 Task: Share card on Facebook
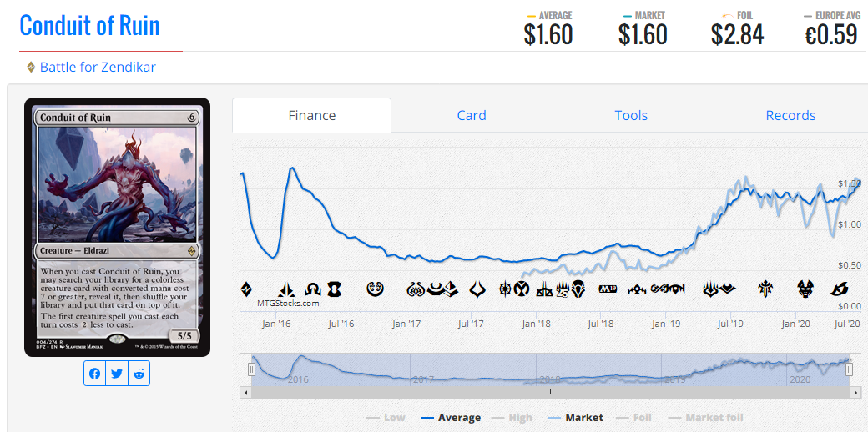point(94,374)
